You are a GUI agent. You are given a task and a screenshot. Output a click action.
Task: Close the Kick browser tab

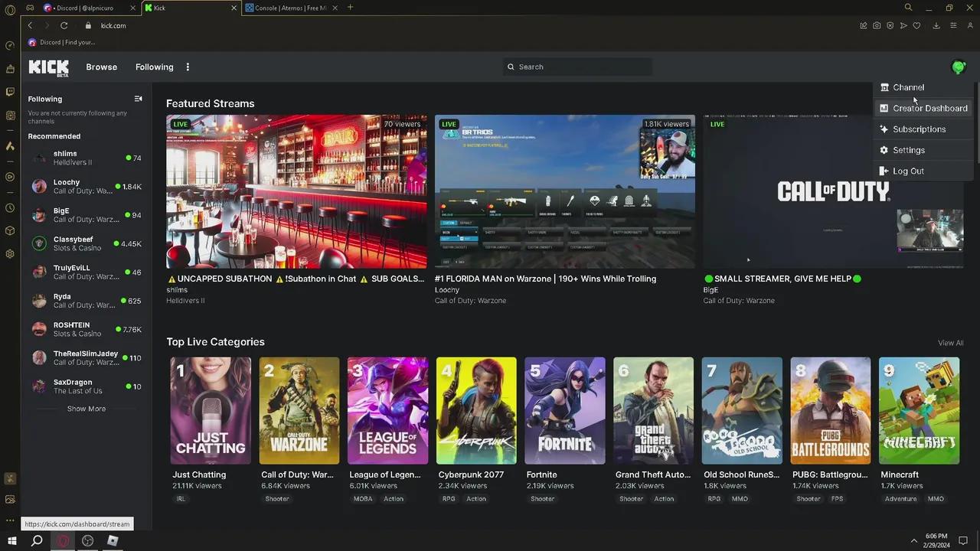[234, 8]
